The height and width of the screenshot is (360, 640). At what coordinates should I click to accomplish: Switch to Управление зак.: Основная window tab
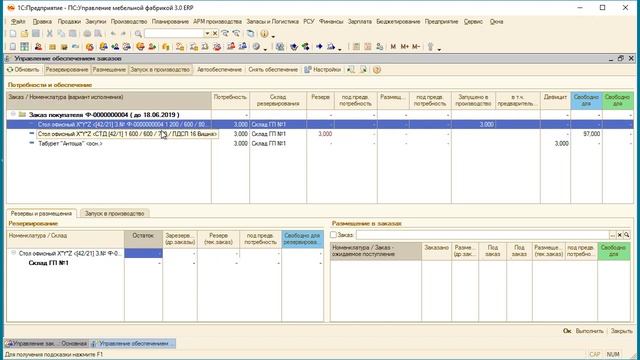(47, 344)
